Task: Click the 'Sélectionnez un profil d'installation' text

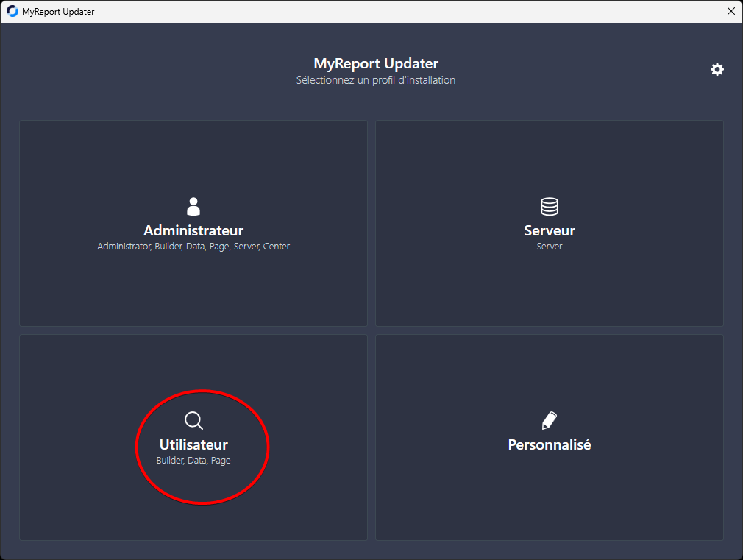Action: [x=376, y=80]
